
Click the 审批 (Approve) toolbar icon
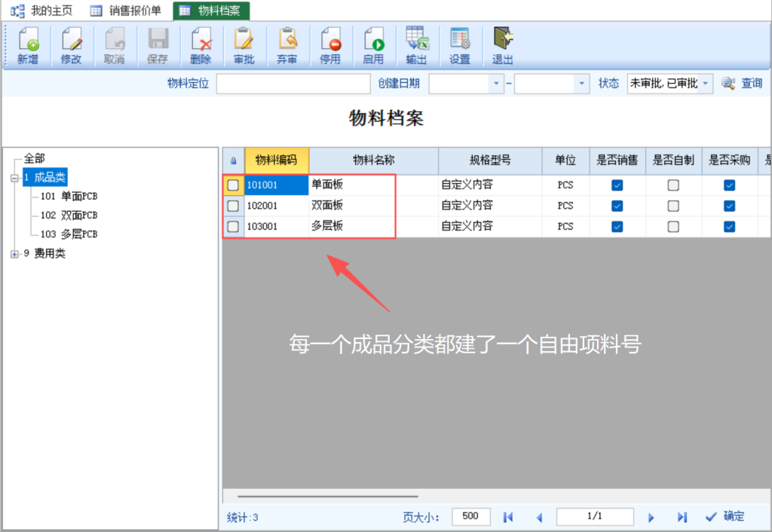click(x=244, y=45)
